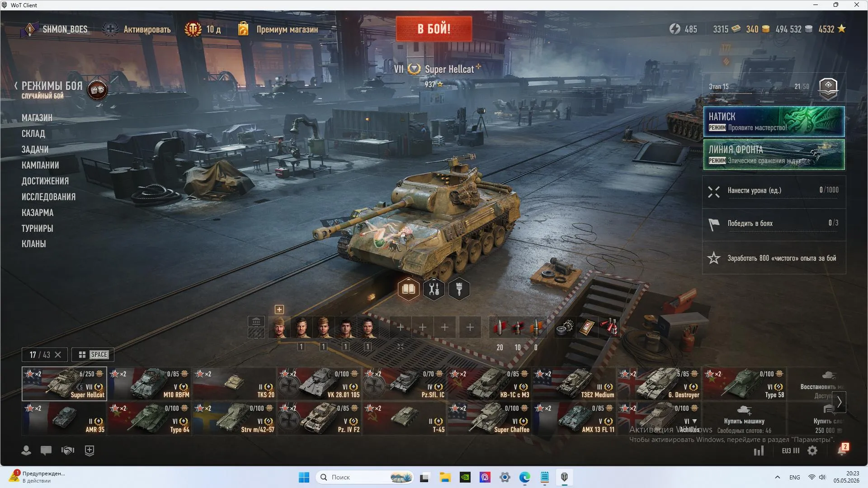
Task: Open the contacts person icon at bottom left
Action: coord(26,450)
